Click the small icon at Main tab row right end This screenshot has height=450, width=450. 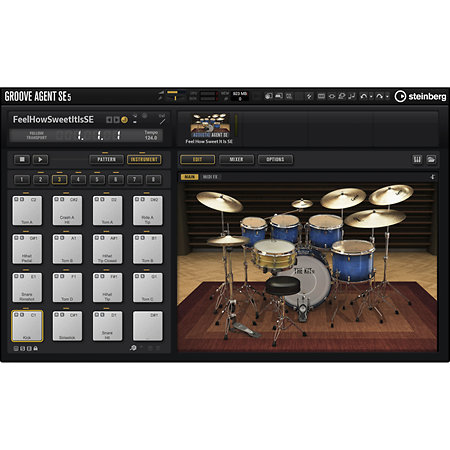pos(432,177)
